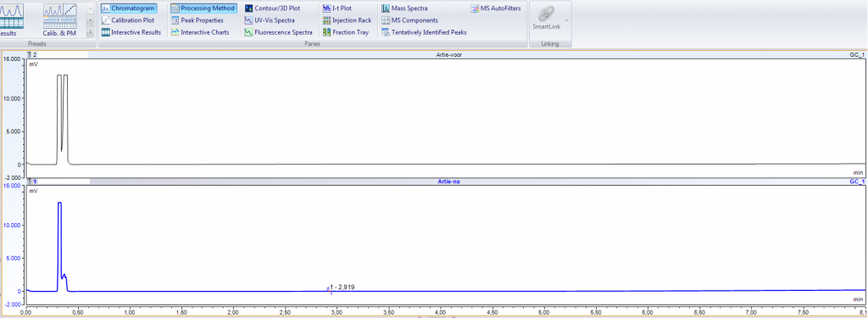The height and width of the screenshot is (318, 868).
Task: Show the Fraction Tray pane
Action: pyautogui.click(x=346, y=32)
